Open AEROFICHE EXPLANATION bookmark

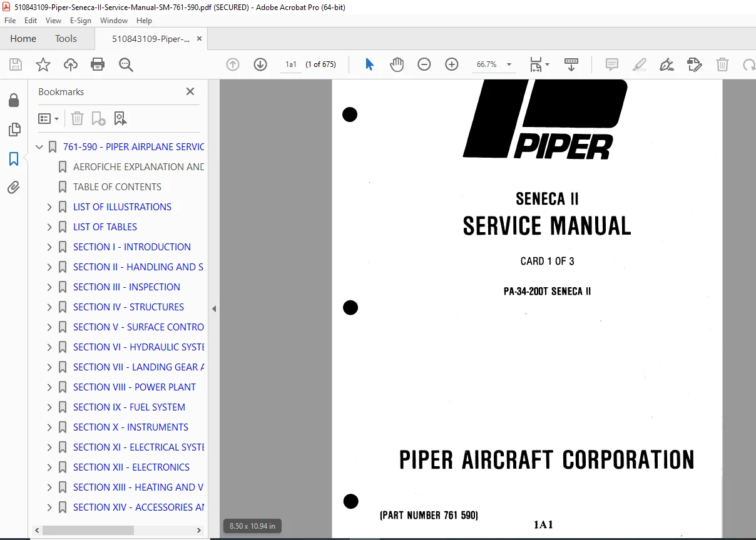[138, 167]
